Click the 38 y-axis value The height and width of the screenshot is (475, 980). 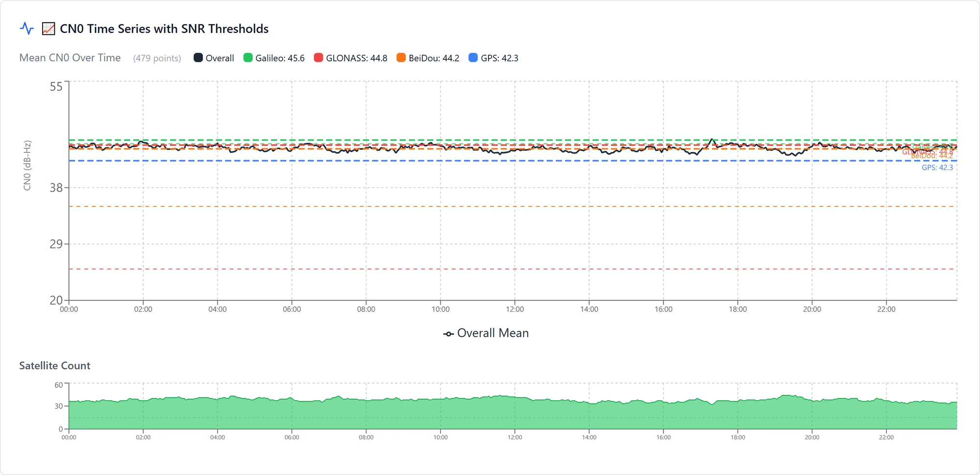pos(56,188)
